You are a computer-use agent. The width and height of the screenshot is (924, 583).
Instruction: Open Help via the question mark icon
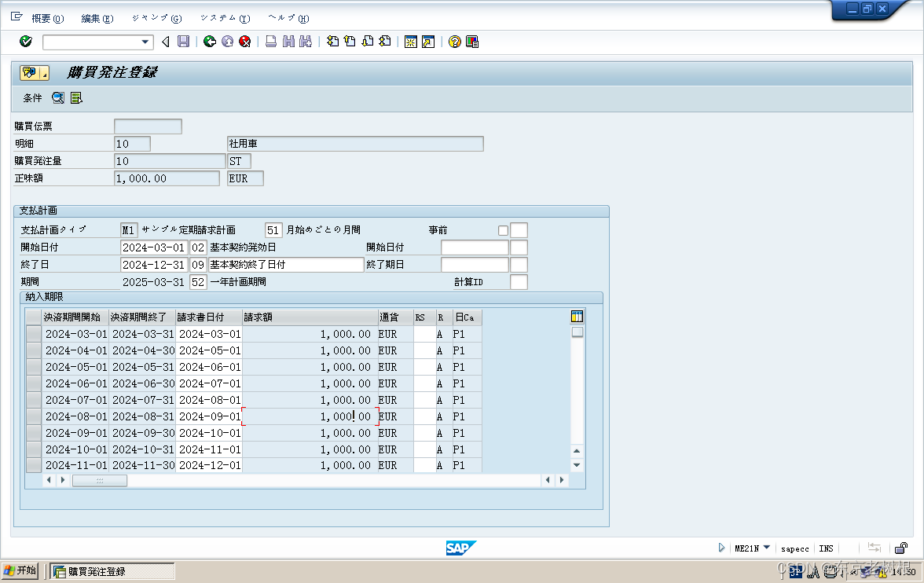point(454,42)
